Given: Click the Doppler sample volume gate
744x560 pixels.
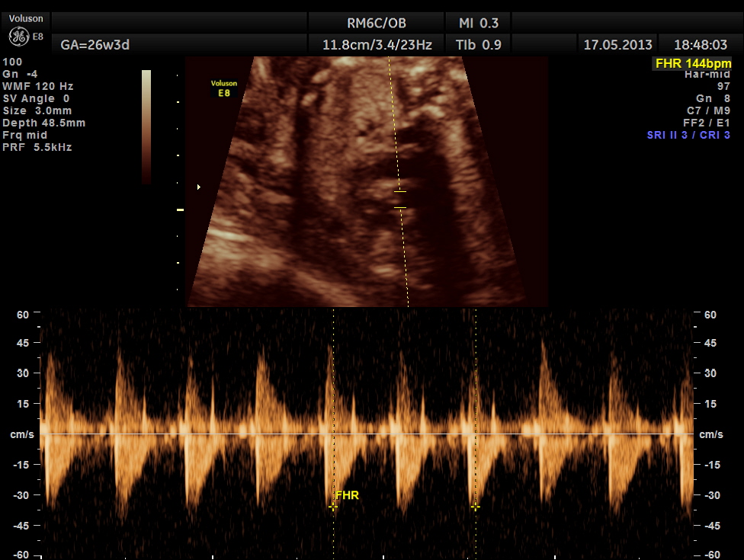Looking at the screenshot, I should coord(399,199).
